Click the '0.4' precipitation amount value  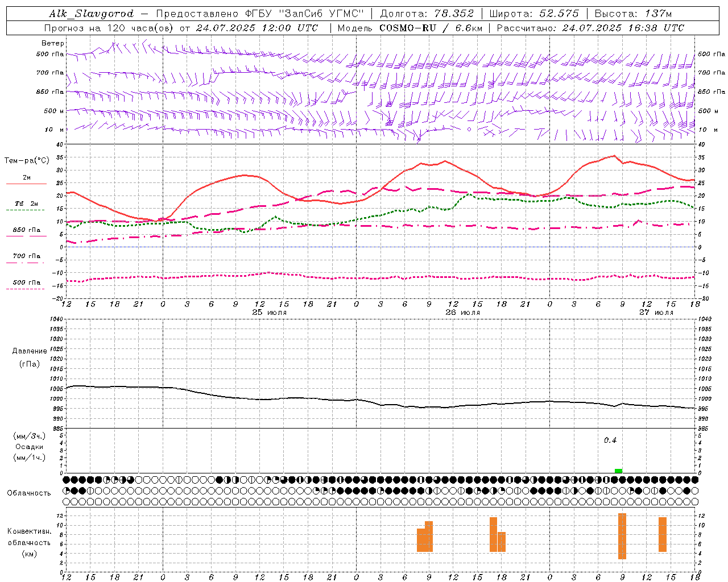610,440
